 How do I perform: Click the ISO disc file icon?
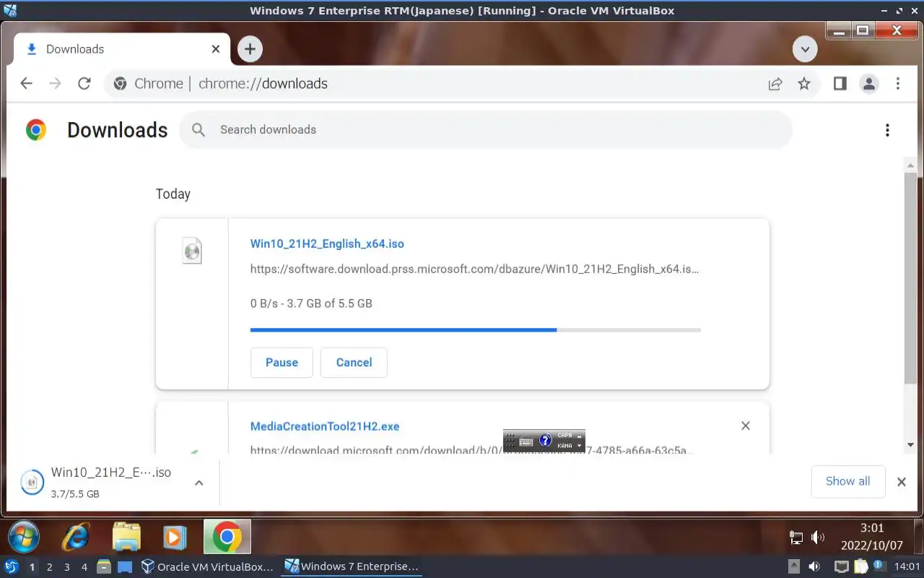coord(192,251)
